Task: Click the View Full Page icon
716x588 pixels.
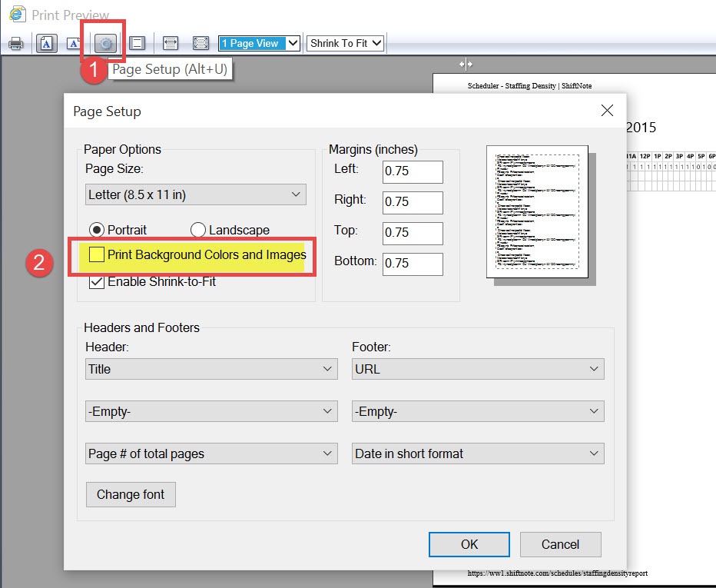Action: [x=199, y=43]
